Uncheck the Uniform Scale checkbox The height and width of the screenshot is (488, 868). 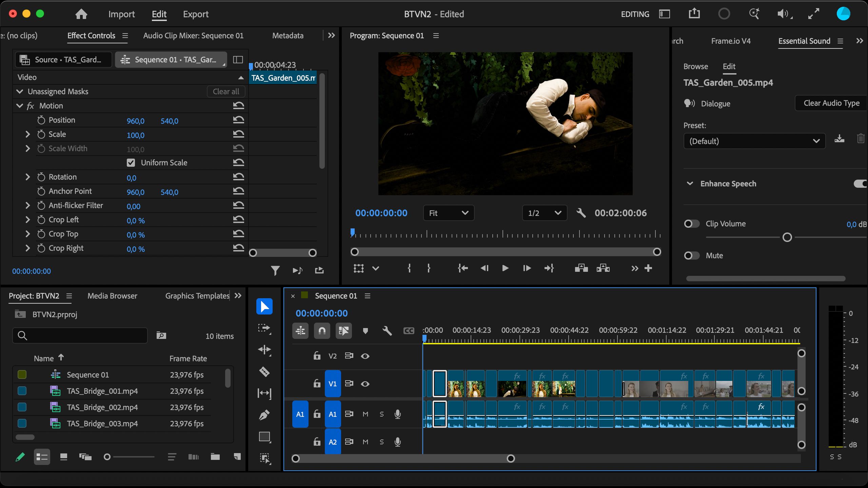(131, 163)
